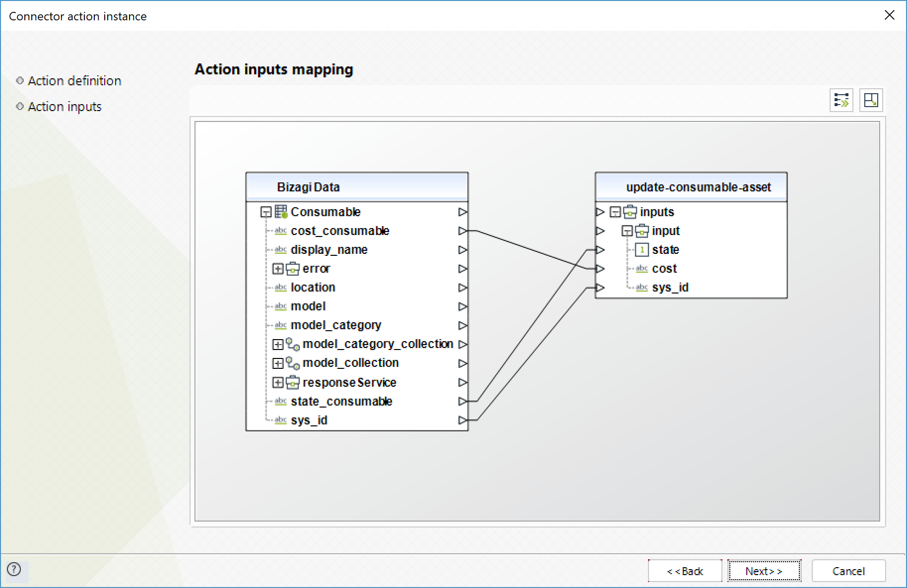This screenshot has height=588, width=907.
Task: Select the state_consumable attribute
Action: coord(341,402)
